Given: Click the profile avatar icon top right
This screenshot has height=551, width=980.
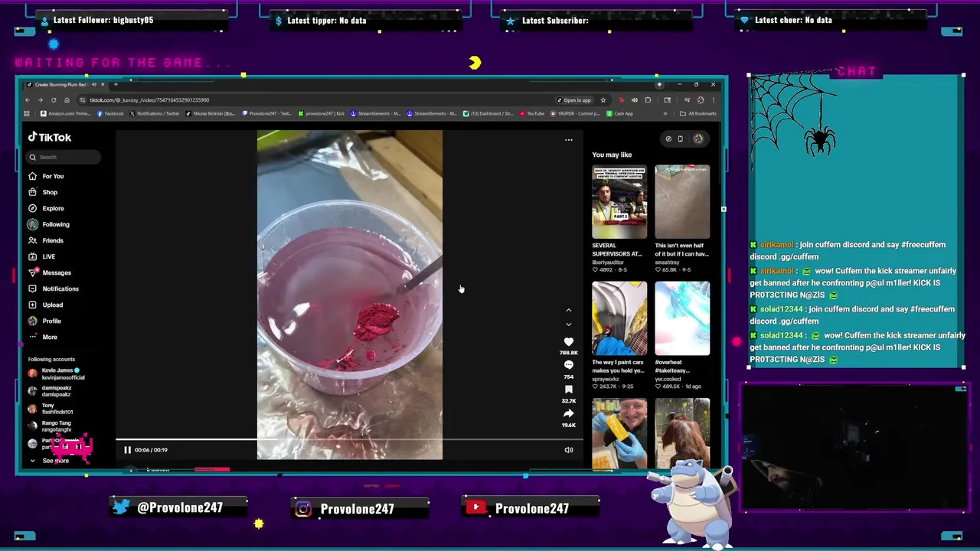Looking at the screenshot, I should point(697,139).
